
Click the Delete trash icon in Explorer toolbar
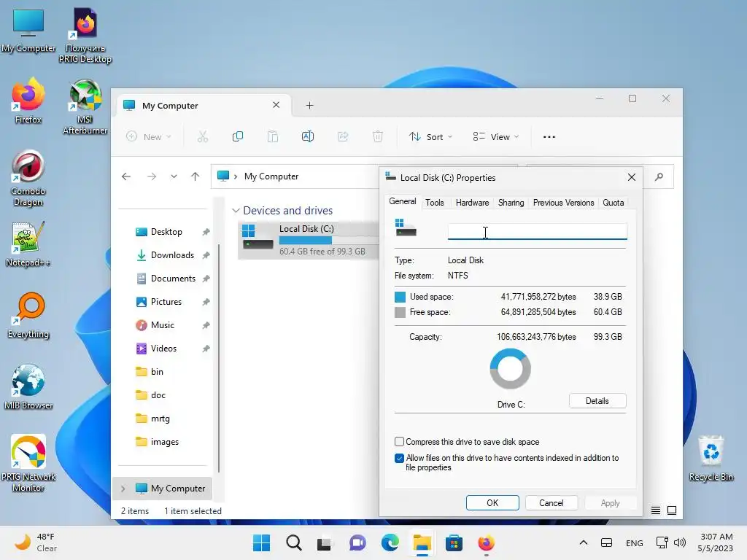click(377, 136)
